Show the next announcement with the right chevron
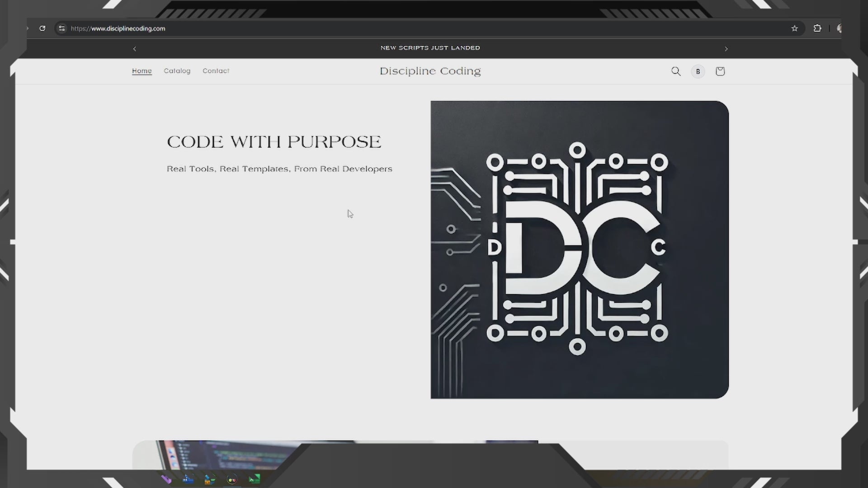Screen dimensions: 868x488 (x=726, y=49)
